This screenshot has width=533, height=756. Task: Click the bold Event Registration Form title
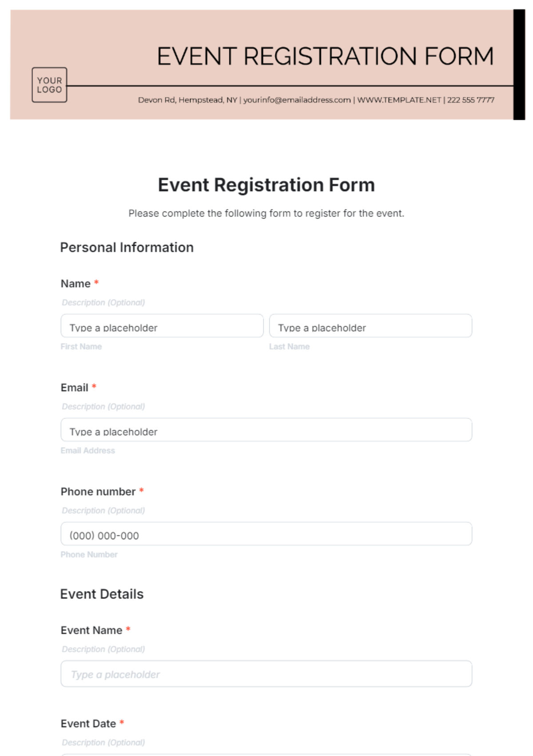(266, 185)
